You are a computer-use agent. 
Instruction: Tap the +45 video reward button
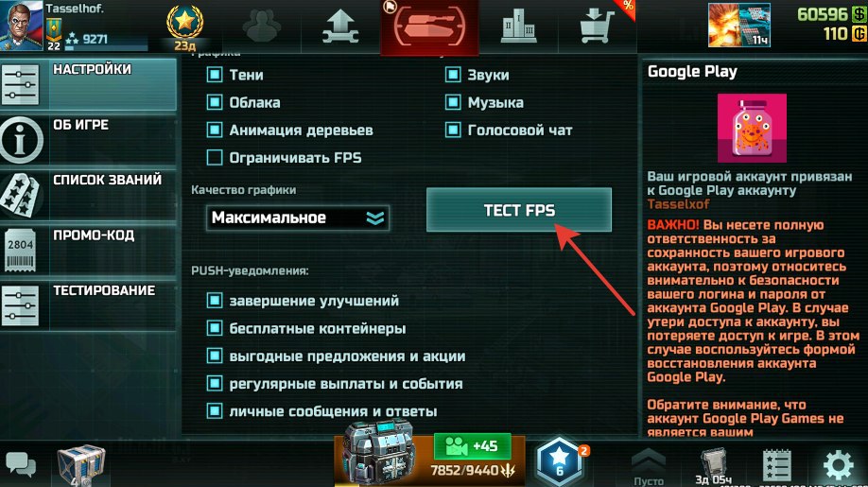point(472,446)
